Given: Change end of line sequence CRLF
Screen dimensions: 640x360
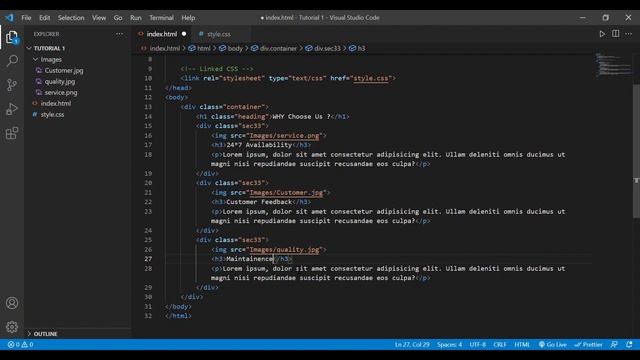Looking at the screenshot, I should pyautogui.click(x=500, y=344).
